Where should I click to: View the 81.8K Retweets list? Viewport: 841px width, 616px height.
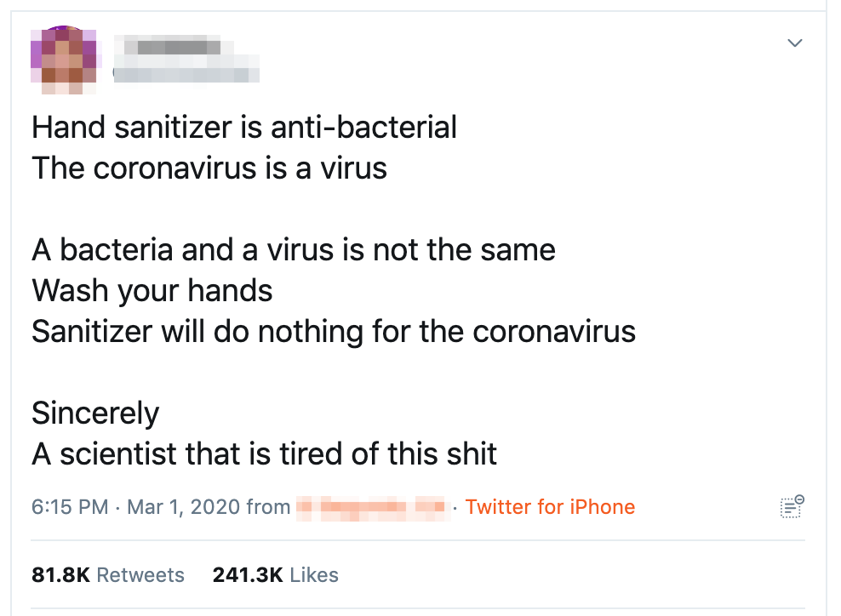(x=108, y=574)
